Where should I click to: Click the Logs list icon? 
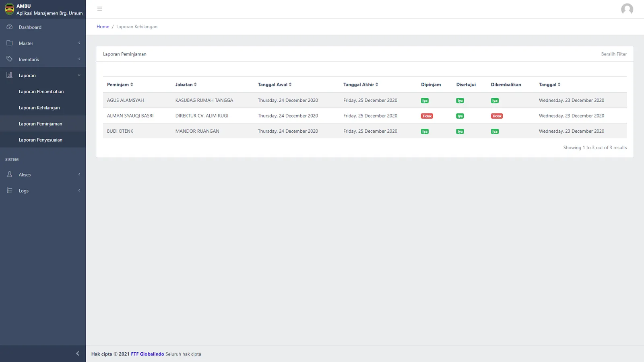pos(10,191)
